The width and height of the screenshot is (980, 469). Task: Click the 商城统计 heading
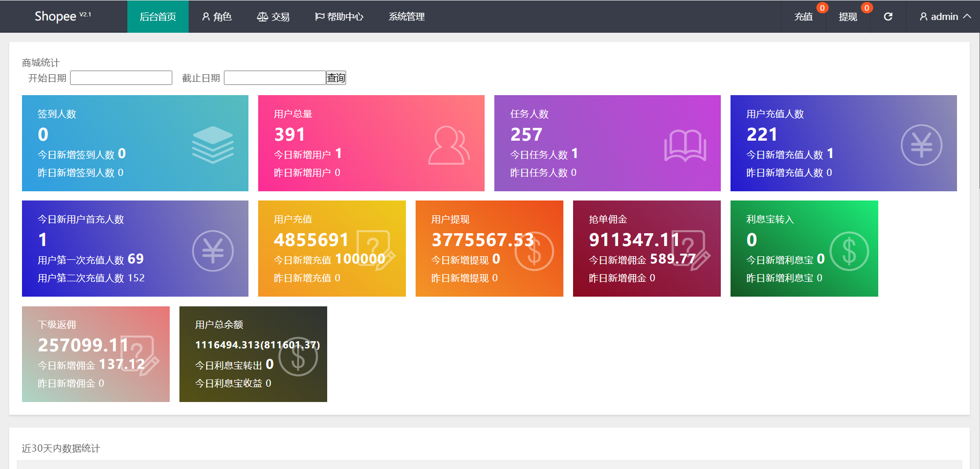tap(40, 62)
